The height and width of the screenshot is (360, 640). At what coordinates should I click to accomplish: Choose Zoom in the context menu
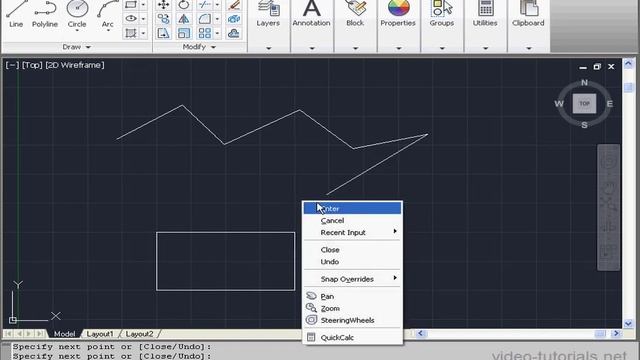click(x=352, y=308)
